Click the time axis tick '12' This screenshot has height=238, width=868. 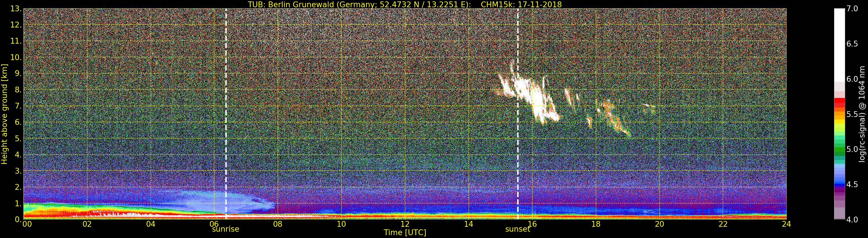coord(405,224)
